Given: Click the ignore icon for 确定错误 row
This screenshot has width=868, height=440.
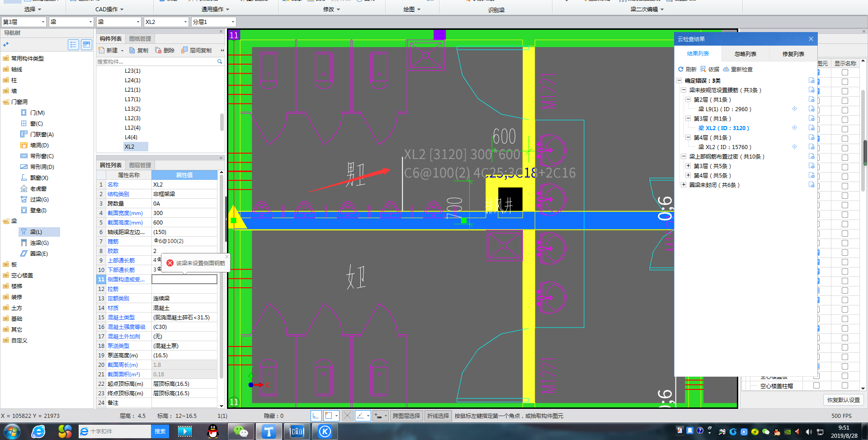Looking at the screenshot, I should point(811,80).
